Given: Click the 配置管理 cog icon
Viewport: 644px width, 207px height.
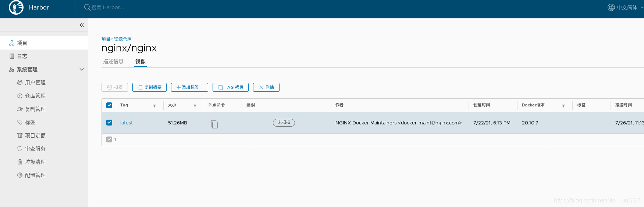Looking at the screenshot, I should (x=20, y=175).
